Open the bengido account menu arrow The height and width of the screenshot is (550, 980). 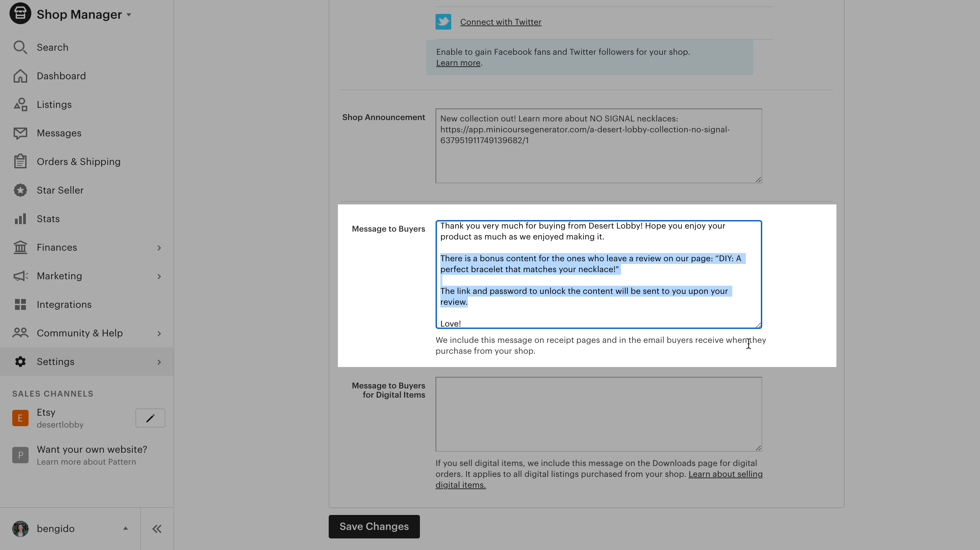(x=125, y=528)
